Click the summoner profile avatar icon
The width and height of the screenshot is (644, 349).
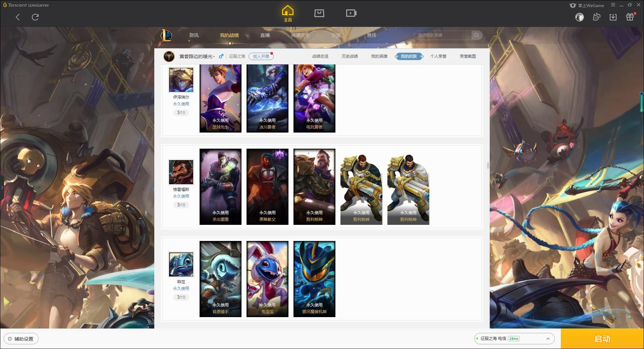coord(169,56)
